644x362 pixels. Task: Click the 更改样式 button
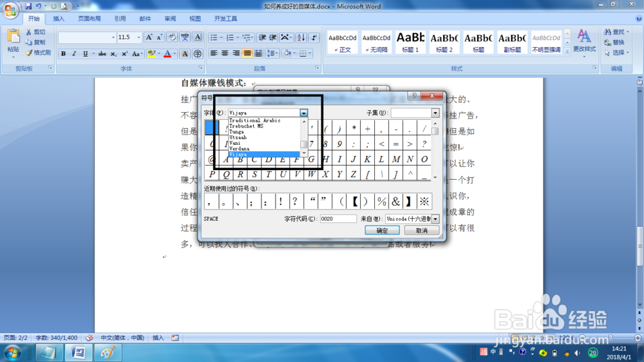click(584, 44)
